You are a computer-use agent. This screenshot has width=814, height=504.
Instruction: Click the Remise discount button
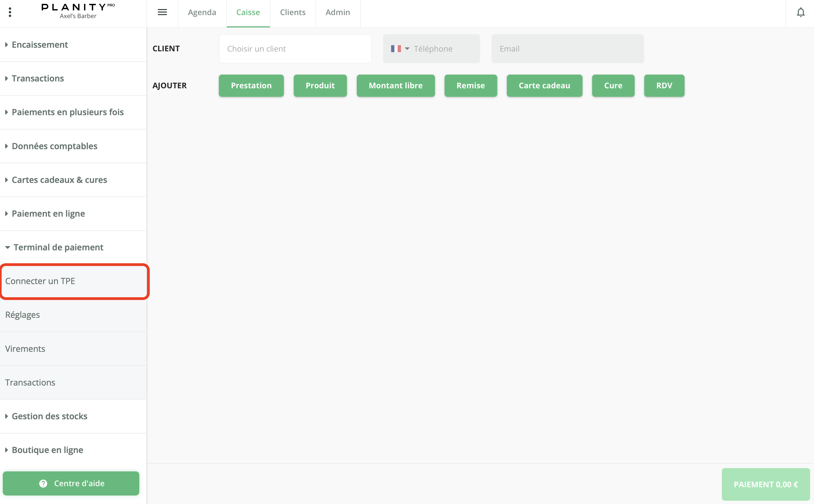coord(470,86)
